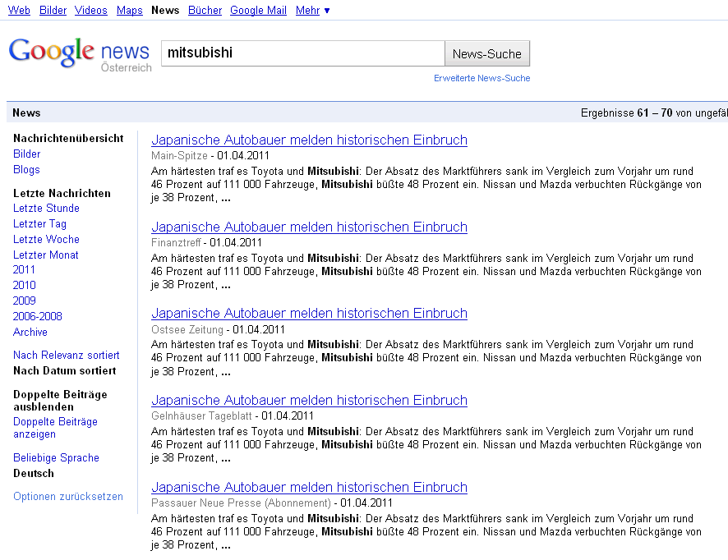Screen dimensions: 728x560
Task: Open Google Mail from top bar
Action: pyautogui.click(x=258, y=11)
